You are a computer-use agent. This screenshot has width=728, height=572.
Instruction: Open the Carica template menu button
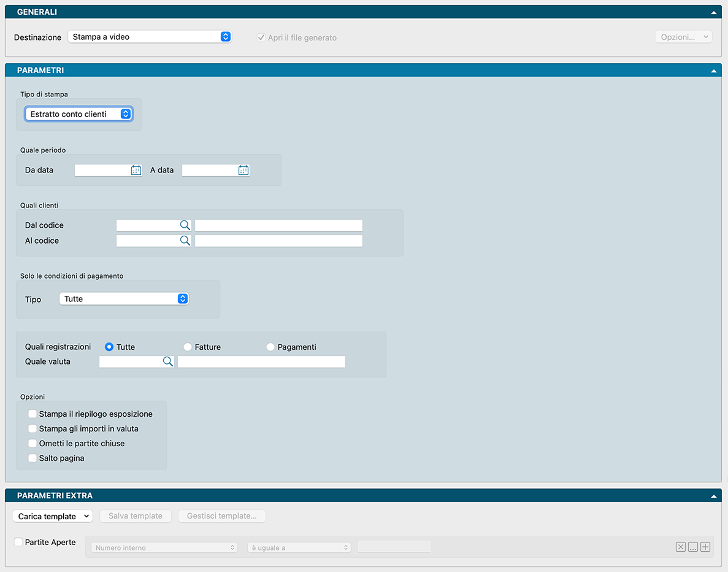pyautogui.click(x=52, y=516)
